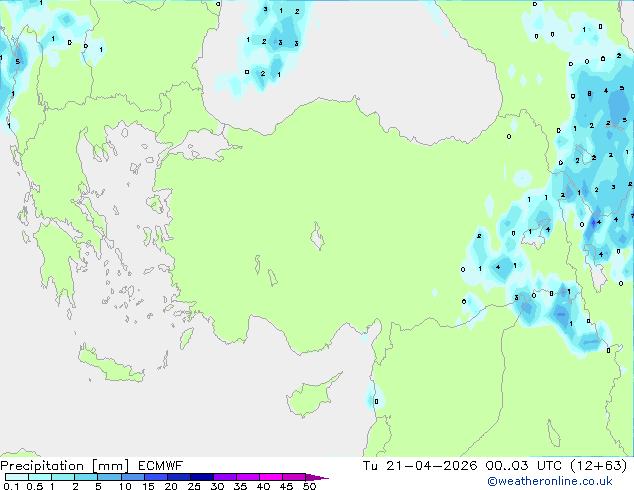Click the 20–25 mm legend color box
Image resolution: width=634 pixels, height=490 pixels.
pos(179,477)
